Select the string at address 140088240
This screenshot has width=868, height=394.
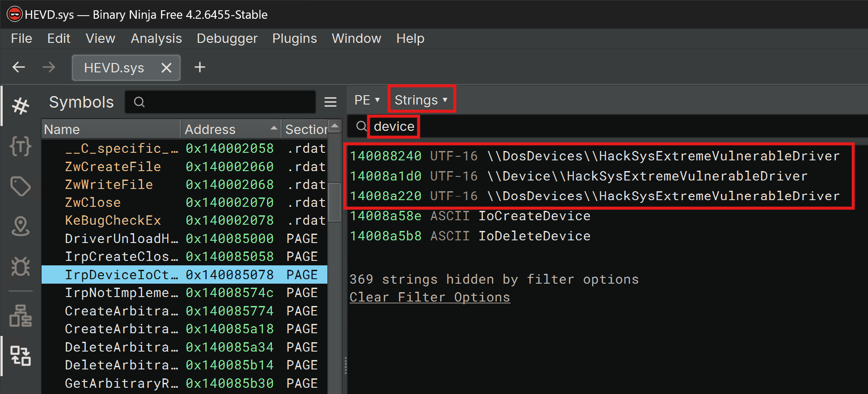[595, 156]
